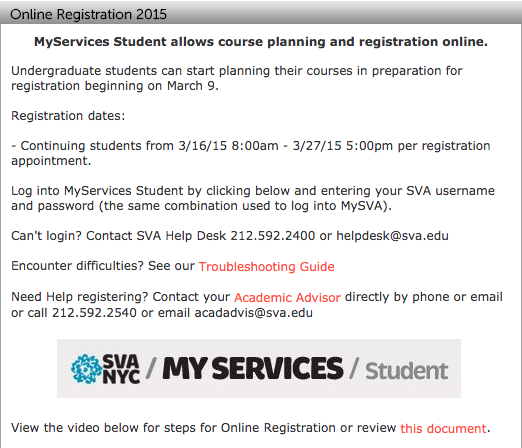Click the blue SVA flower logo icon
This screenshot has width=522, height=448.
coord(86,369)
